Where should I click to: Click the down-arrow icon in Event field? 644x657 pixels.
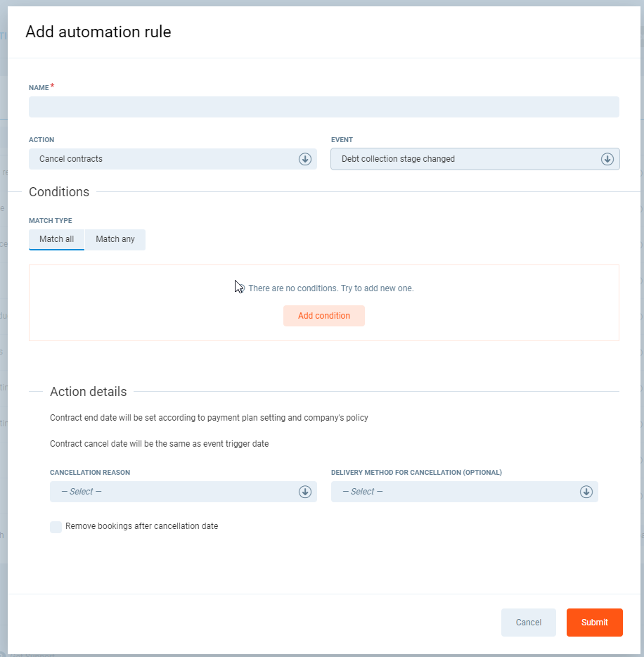tap(607, 159)
